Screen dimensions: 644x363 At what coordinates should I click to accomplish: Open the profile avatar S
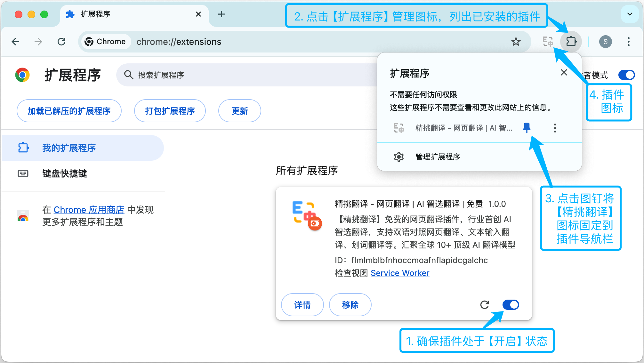point(605,42)
